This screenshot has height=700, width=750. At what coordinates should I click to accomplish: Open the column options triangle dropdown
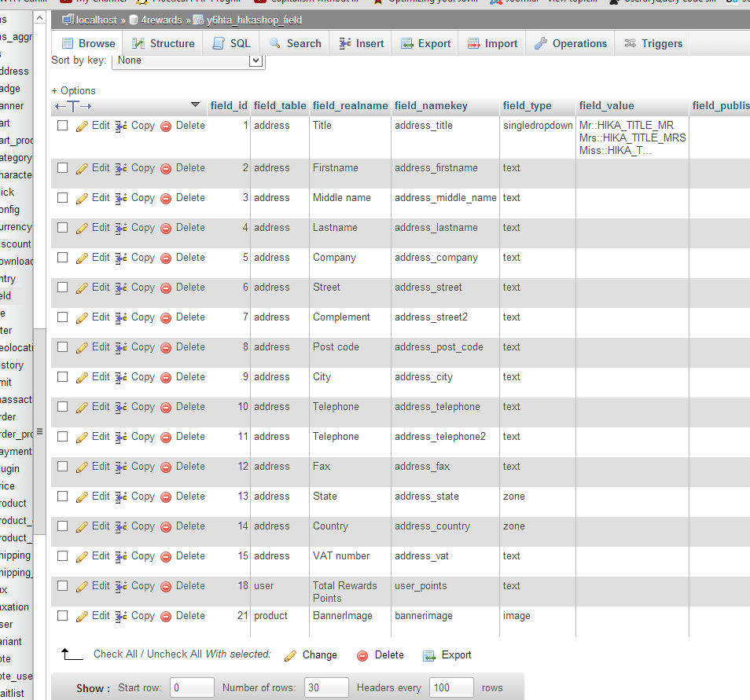(195, 104)
